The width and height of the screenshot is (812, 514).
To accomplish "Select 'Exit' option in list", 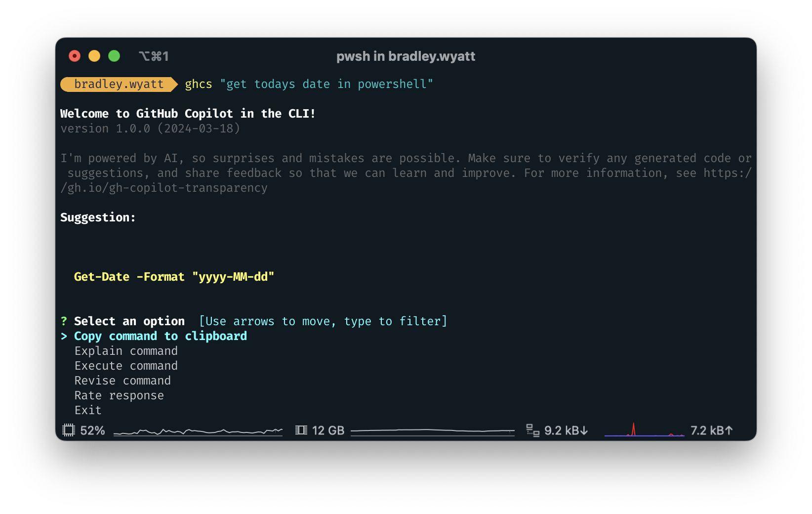I will click(88, 410).
